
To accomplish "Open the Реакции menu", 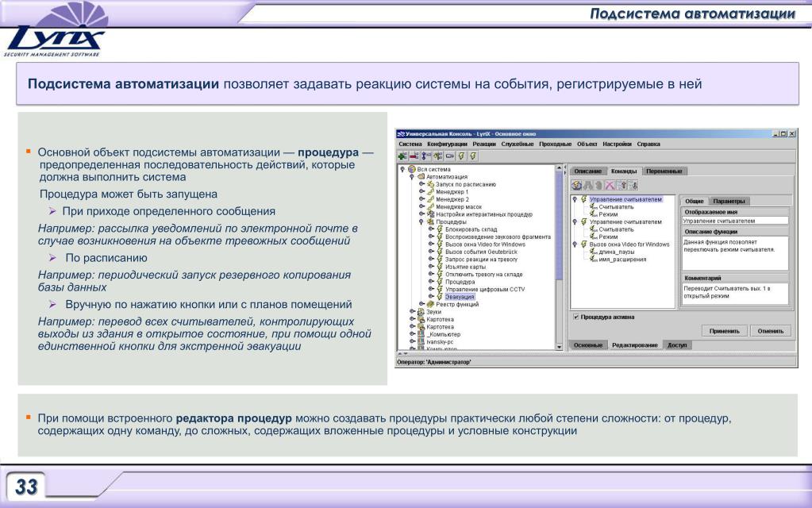I will point(484,144).
